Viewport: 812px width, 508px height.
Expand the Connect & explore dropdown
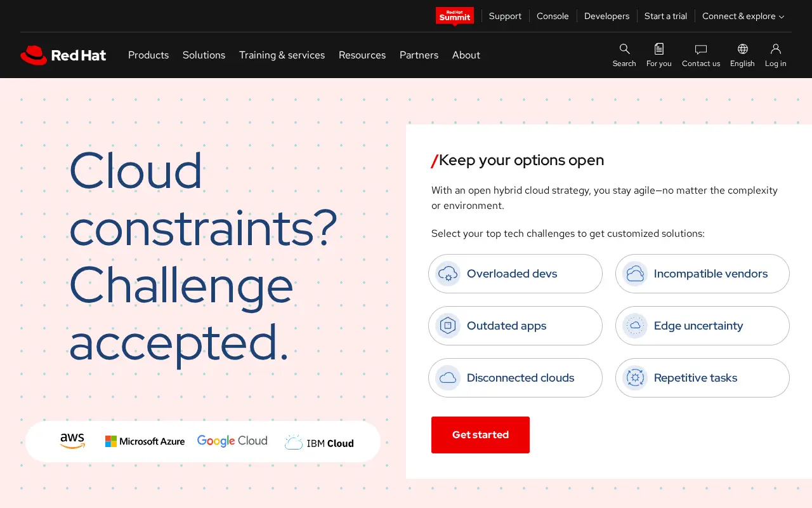coord(743,17)
